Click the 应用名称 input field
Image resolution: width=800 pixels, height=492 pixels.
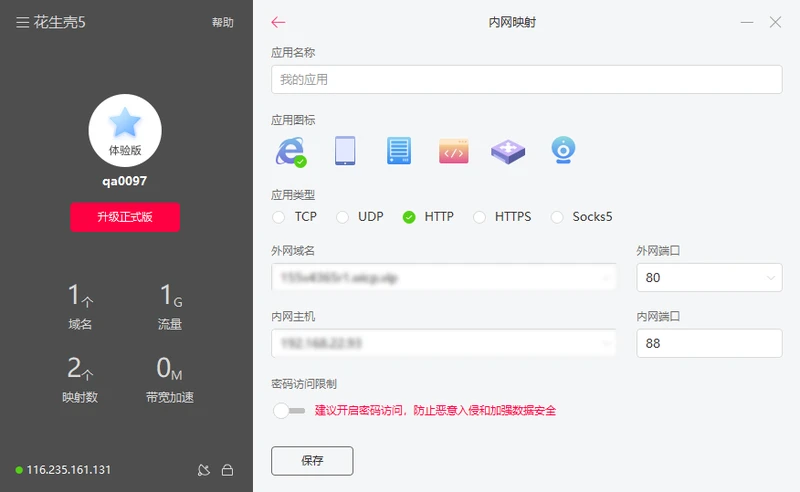coord(527,79)
